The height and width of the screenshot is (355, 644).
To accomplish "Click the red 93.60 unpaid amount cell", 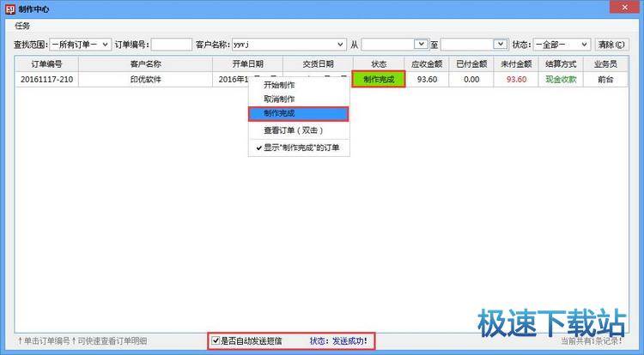I will point(516,80).
